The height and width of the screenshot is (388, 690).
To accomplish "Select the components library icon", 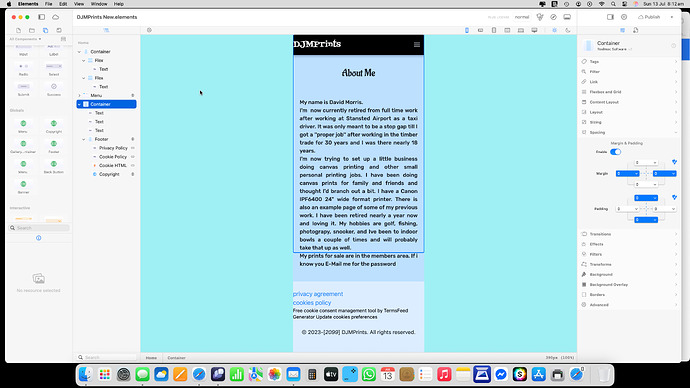I will coord(45,30).
